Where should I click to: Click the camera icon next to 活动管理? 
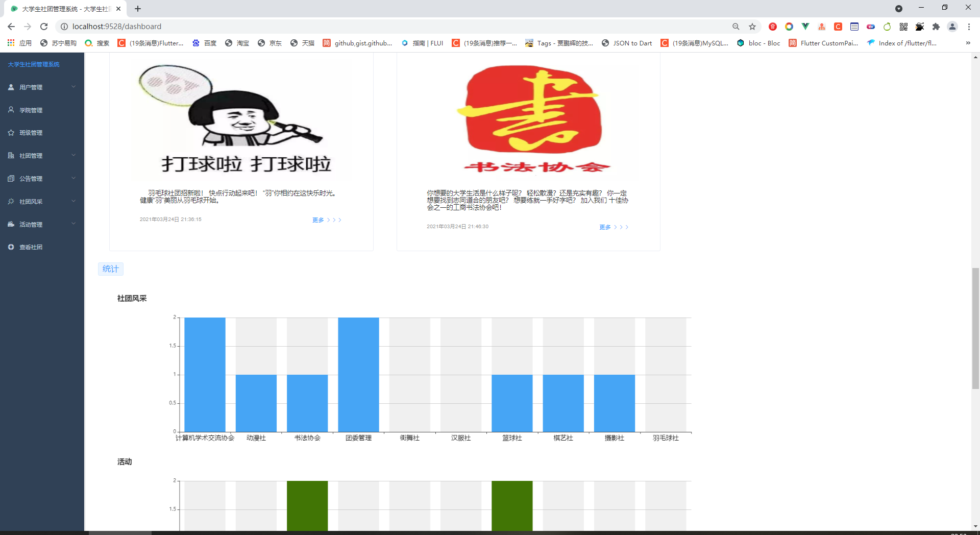point(11,224)
